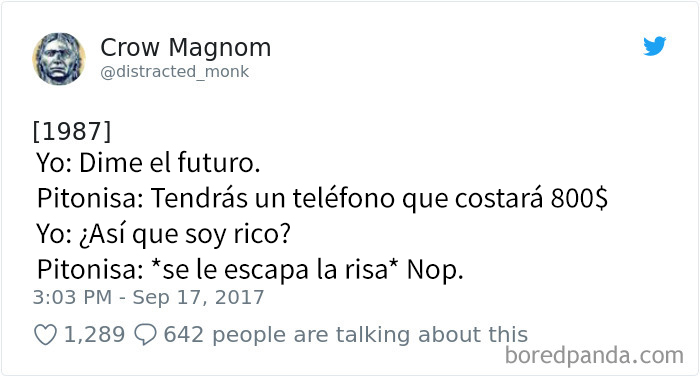
Task: Select the "Yo: Dime el futuro." line
Action: tap(148, 163)
